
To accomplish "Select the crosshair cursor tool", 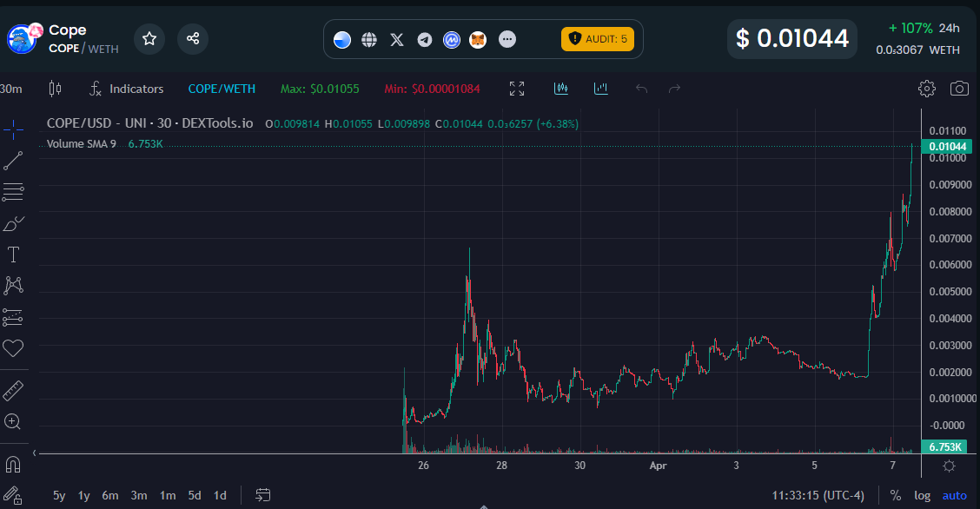I will [13, 130].
